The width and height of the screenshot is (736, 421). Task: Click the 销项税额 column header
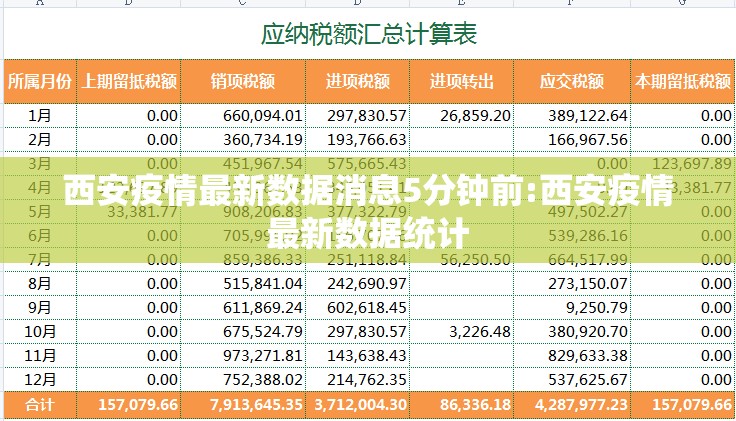coord(243,82)
